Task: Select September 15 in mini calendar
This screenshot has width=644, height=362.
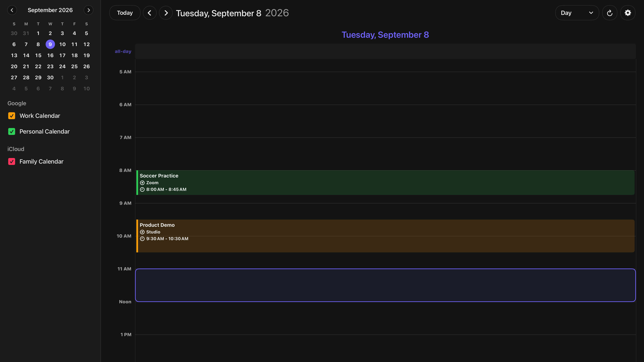Action: tap(38, 55)
